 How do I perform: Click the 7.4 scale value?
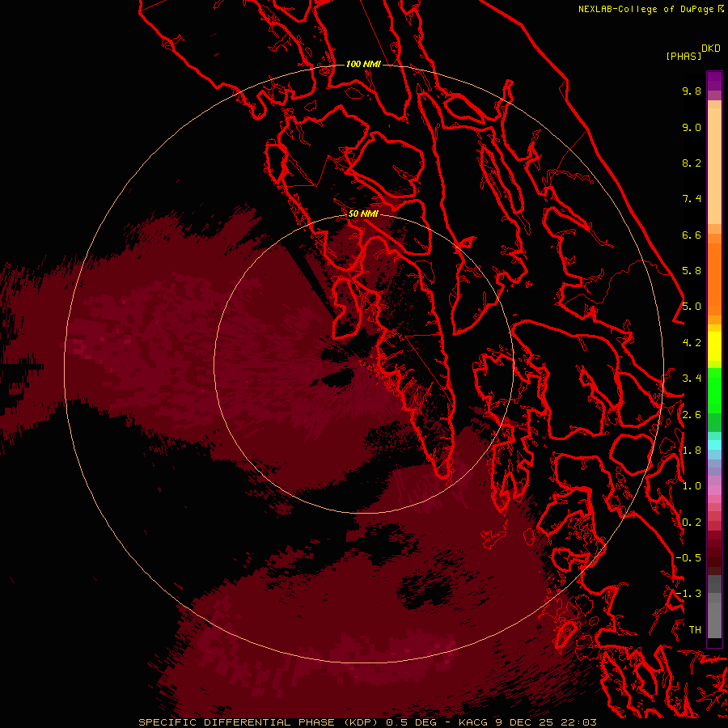pyautogui.click(x=692, y=199)
